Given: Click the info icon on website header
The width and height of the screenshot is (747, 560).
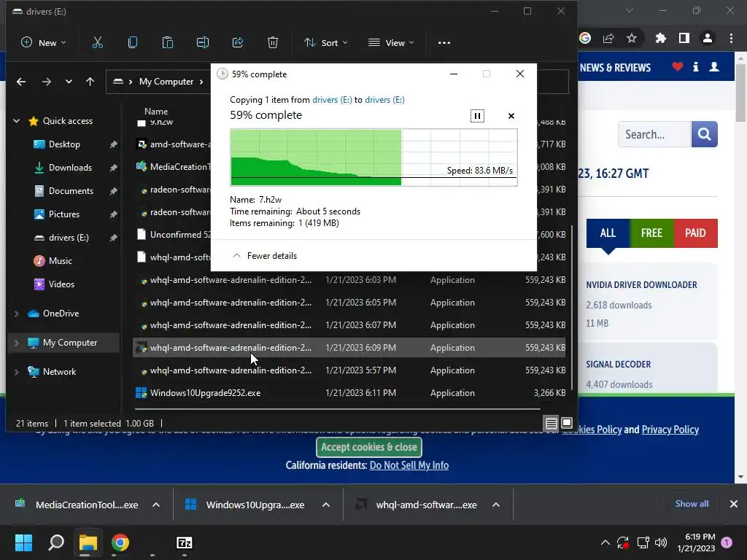Looking at the screenshot, I should [x=695, y=66].
